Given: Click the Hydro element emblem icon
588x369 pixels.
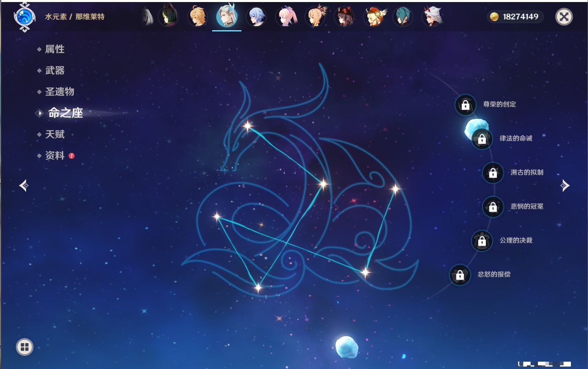Looking at the screenshot, I should coord(24,17).
